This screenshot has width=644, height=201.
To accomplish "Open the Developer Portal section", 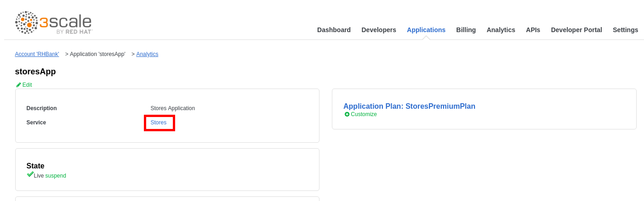I will tap(576, 30).
